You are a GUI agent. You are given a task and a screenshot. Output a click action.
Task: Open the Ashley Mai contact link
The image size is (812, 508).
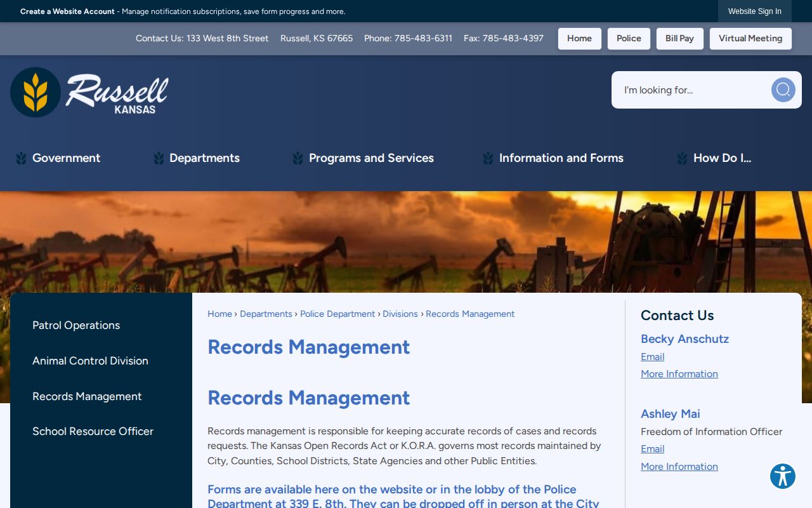click(671, 414)
